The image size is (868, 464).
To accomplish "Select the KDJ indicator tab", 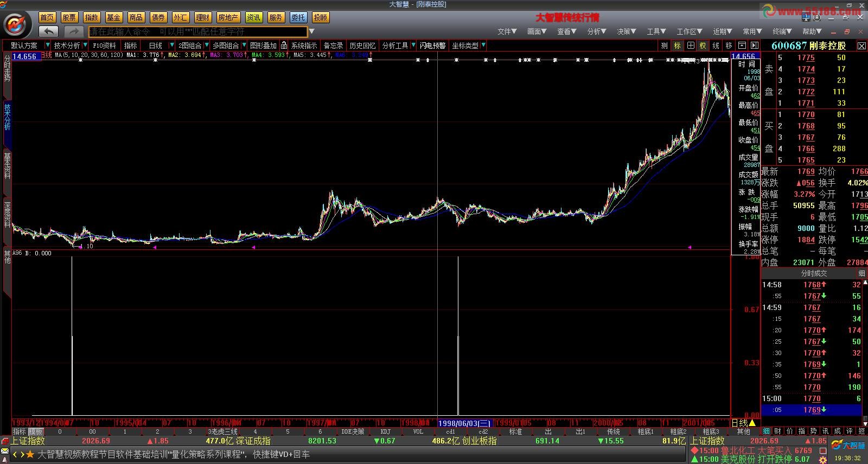I will [386, 431].
